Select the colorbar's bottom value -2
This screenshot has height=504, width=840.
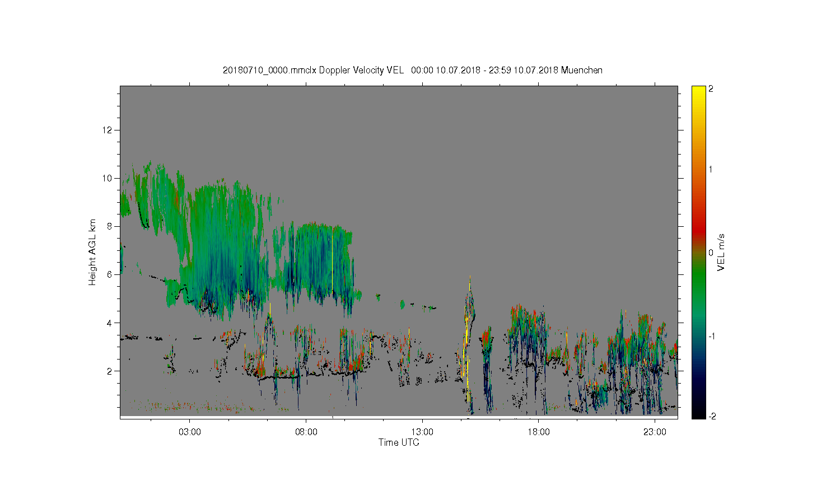(711, 416)
